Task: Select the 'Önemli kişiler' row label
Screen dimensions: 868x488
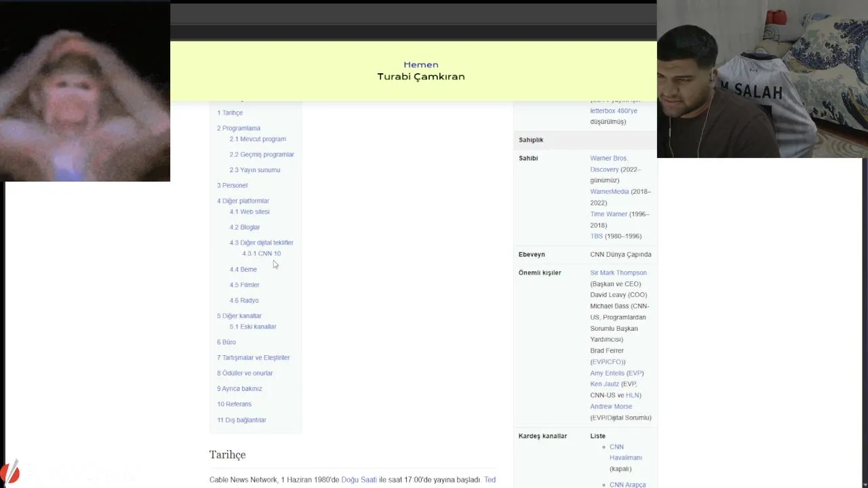Action: coord(540,272)
